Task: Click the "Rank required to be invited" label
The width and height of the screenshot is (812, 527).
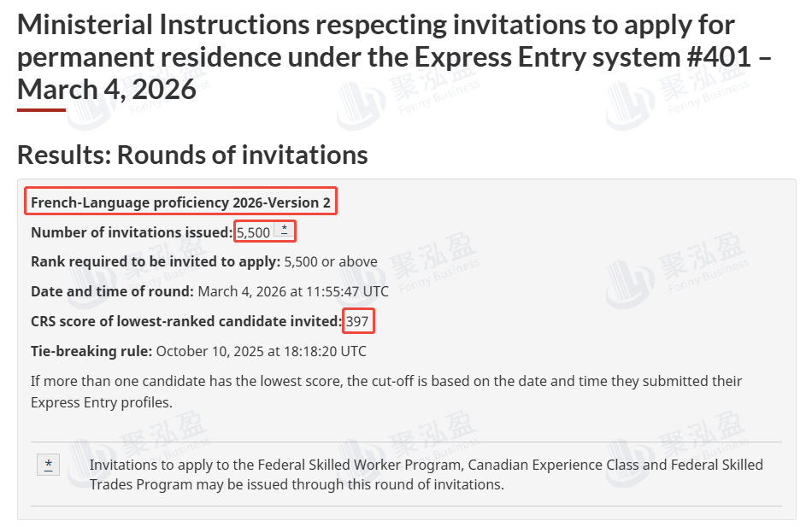Action: click(x=156, y=261)
